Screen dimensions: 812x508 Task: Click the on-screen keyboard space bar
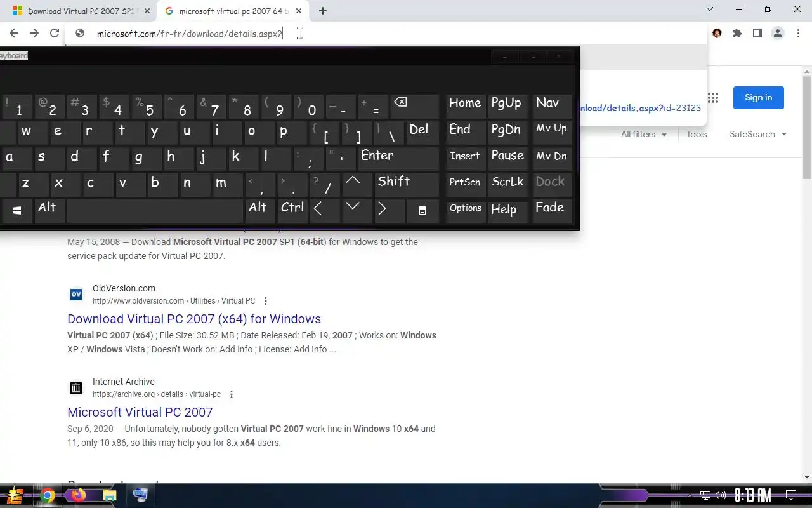(155, 210)
